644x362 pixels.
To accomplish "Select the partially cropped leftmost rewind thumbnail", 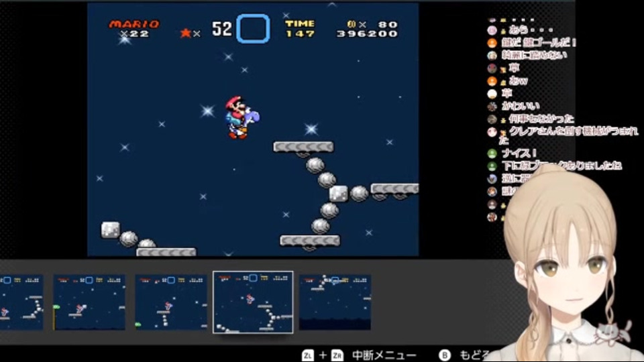I will pyautogui.click(x=21, y=302).
